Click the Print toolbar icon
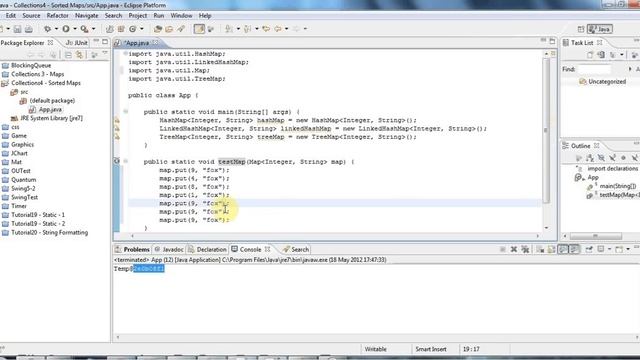This screenshot has width=640, height=360. point(29,29)
